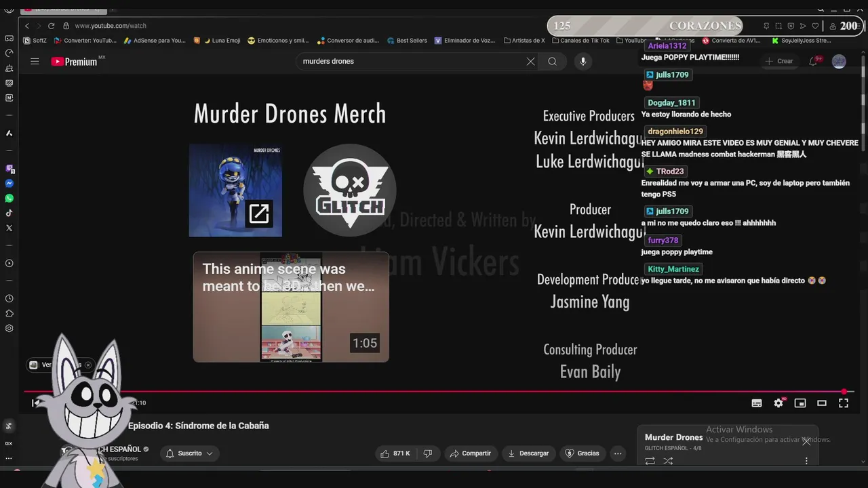Viewport: 868px width, 488px height.
Task: Expand Suscrito notification dropdown
Action: point(189,453)
